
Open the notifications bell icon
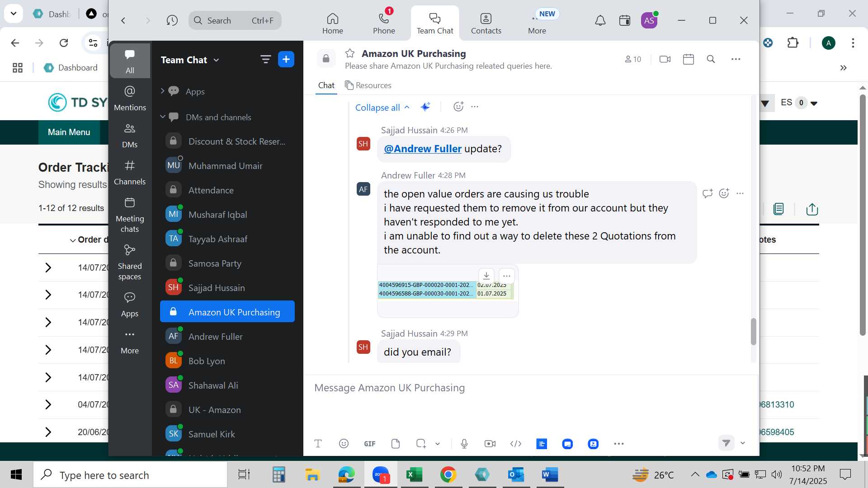click(600, 20)
